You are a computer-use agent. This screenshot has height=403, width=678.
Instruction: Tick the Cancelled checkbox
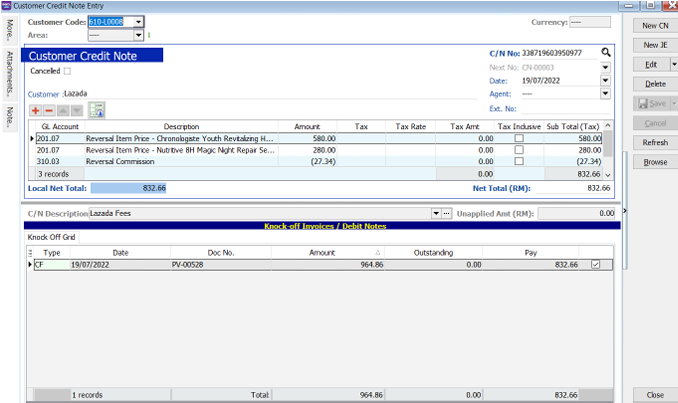point(67,71)
